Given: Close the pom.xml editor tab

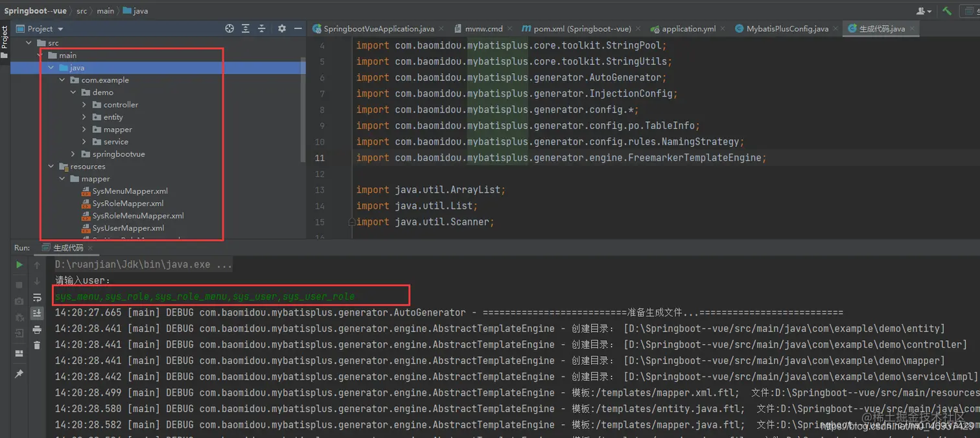Looking at the screenshot, I should 638,29.
